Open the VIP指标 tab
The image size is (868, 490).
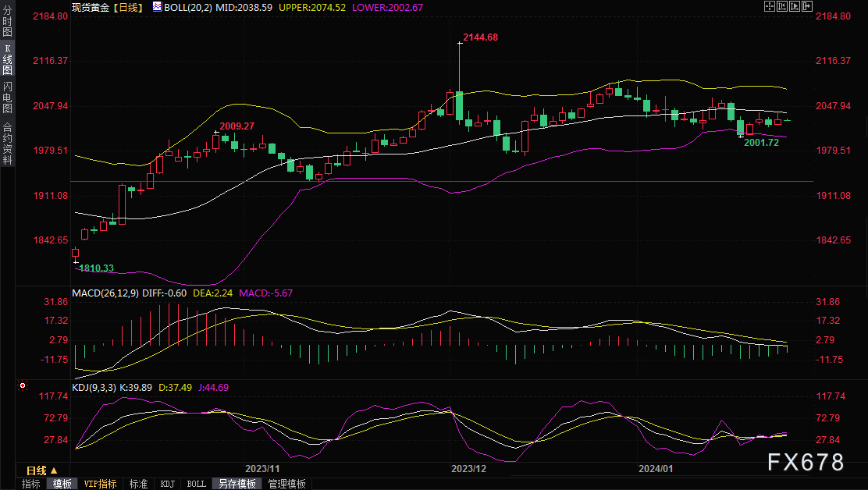(100, 484)
